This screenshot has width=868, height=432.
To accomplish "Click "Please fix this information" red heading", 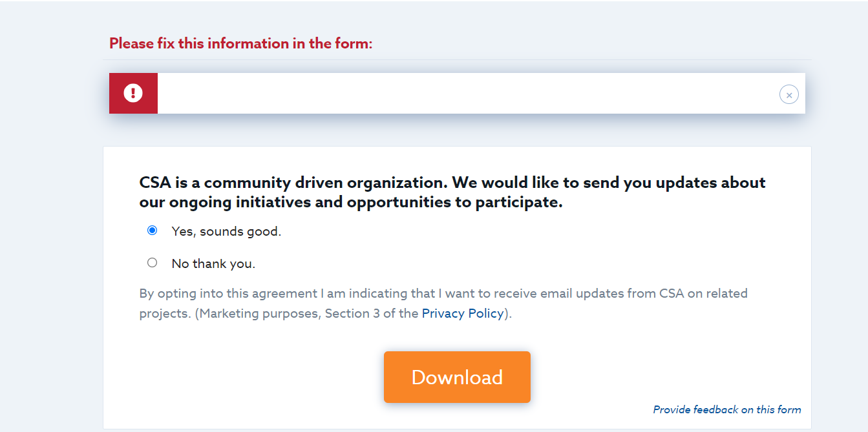I will pos(241,44).
